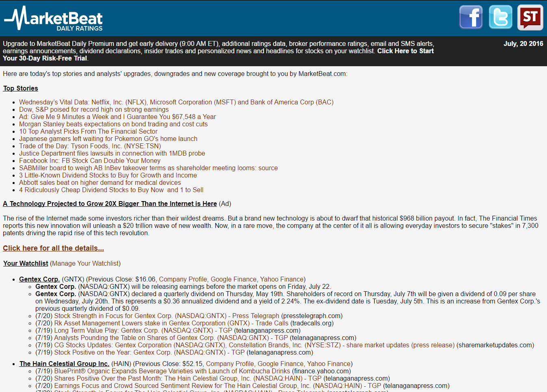Click the MarketBeat Daily Ratings logo
Viewport: 547px width, 392px height.
click(54, 19)
